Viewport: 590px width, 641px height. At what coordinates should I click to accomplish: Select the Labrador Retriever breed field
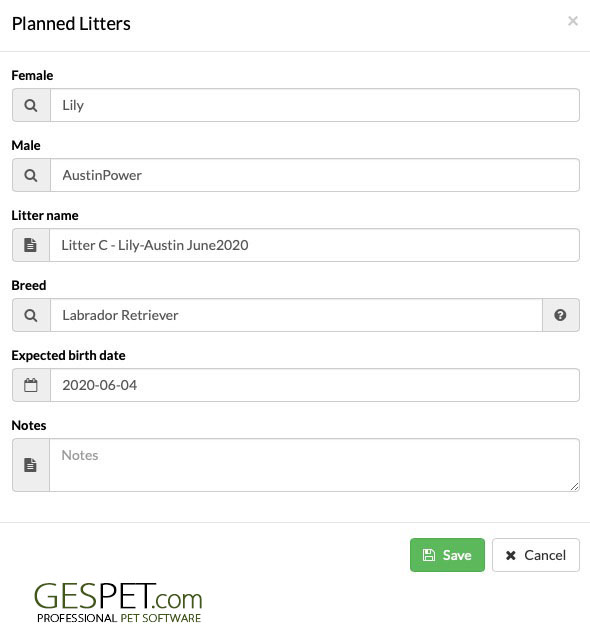click(296, 315)
